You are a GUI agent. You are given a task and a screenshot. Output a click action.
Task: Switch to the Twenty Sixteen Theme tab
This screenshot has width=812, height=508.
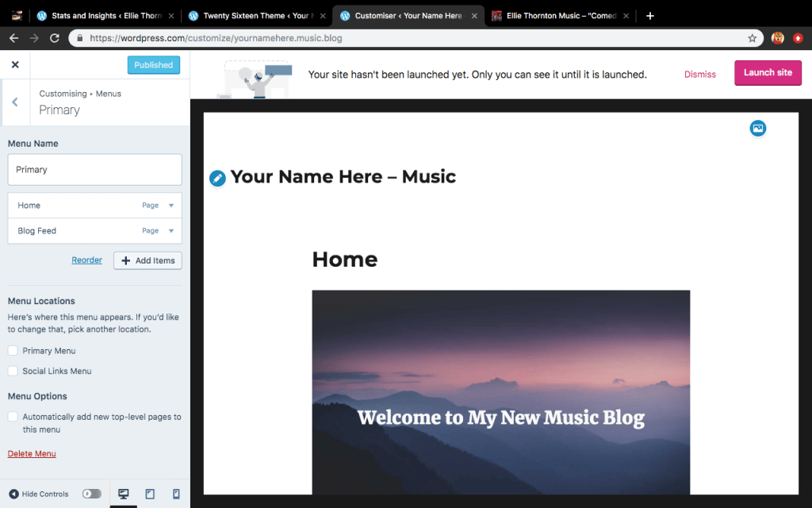(x=255, y=16)
